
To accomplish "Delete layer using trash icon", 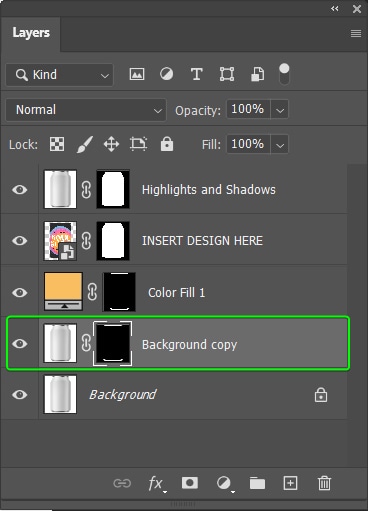I will [324, 483].
